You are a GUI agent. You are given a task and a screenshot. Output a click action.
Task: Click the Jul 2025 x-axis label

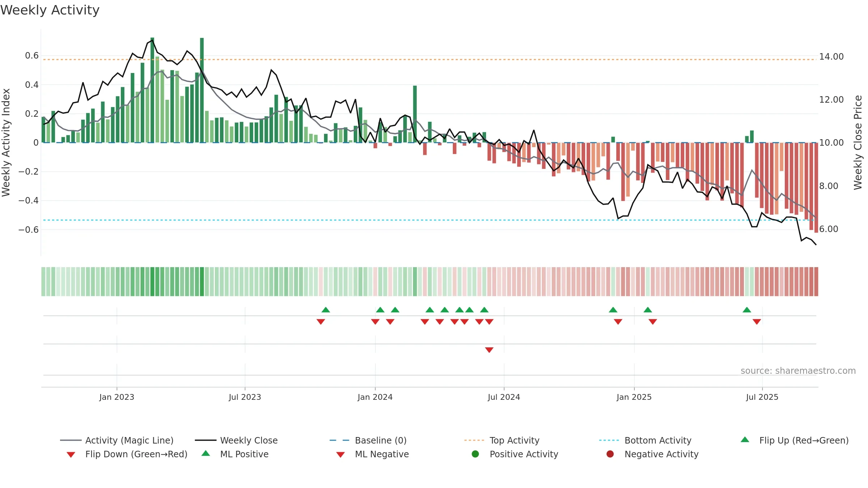point(762,397)
